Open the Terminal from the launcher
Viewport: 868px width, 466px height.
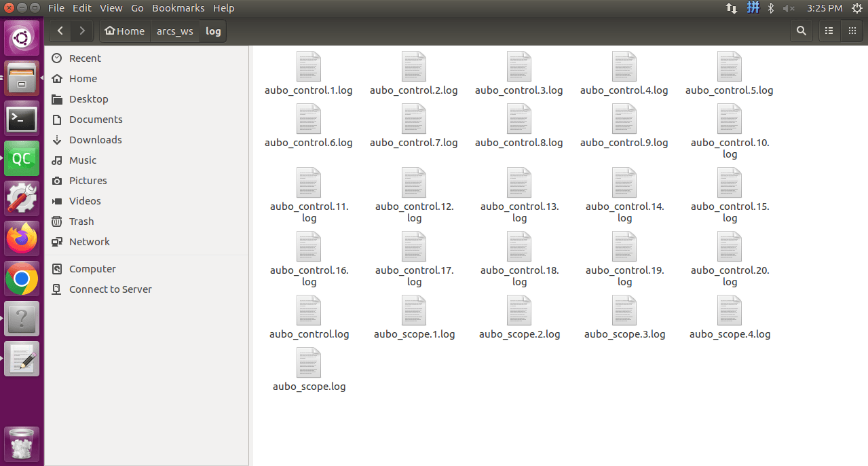tap(22, 119)
